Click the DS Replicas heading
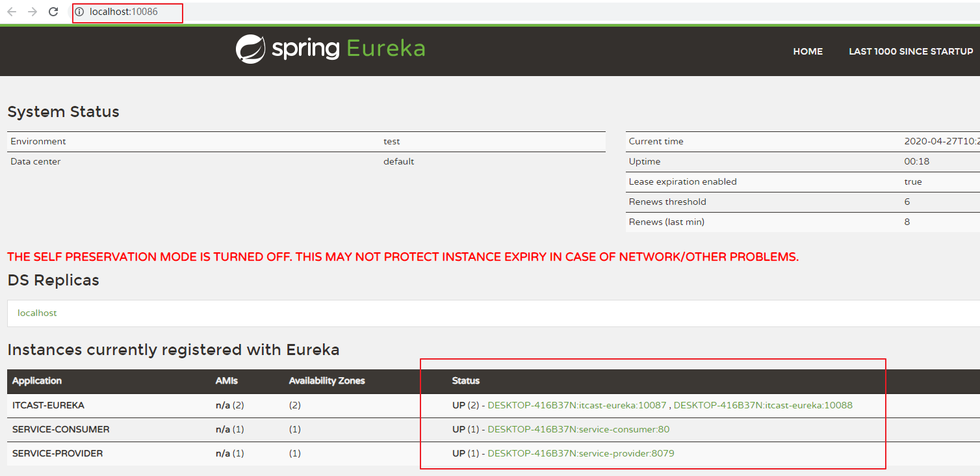980x476 pixels. 53,280
